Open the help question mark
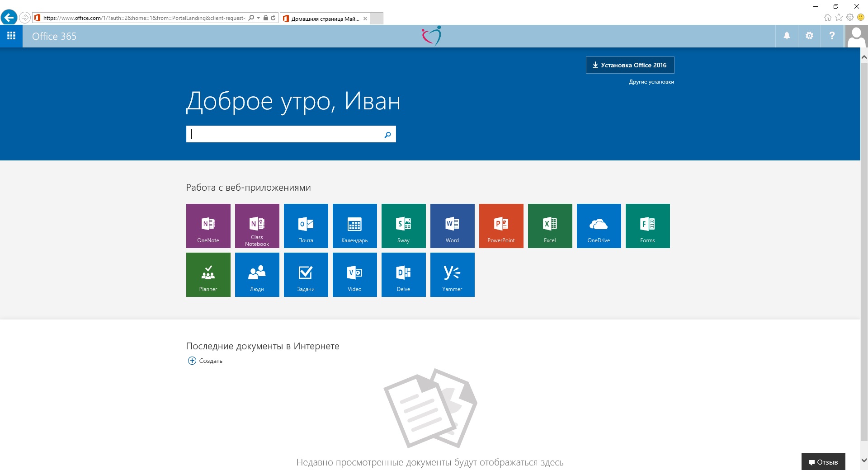Screen dimensions: 868x470 tap(832, 36)
